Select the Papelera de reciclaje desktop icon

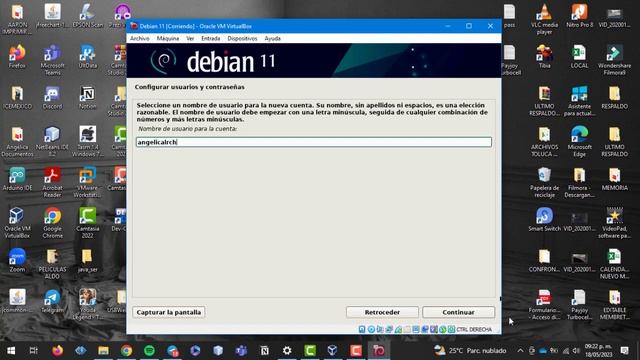(544, 182)
